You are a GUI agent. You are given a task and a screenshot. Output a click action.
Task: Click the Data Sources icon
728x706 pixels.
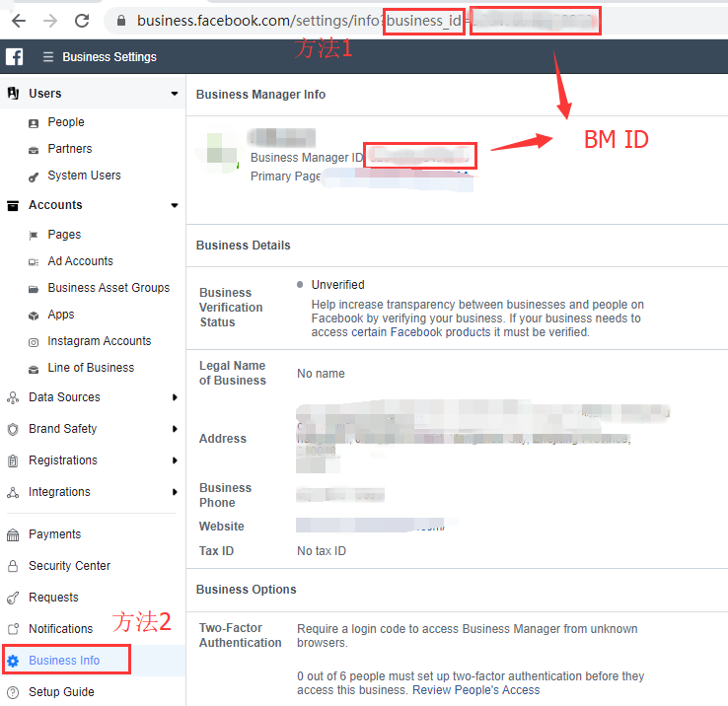[x=13, y=397]
